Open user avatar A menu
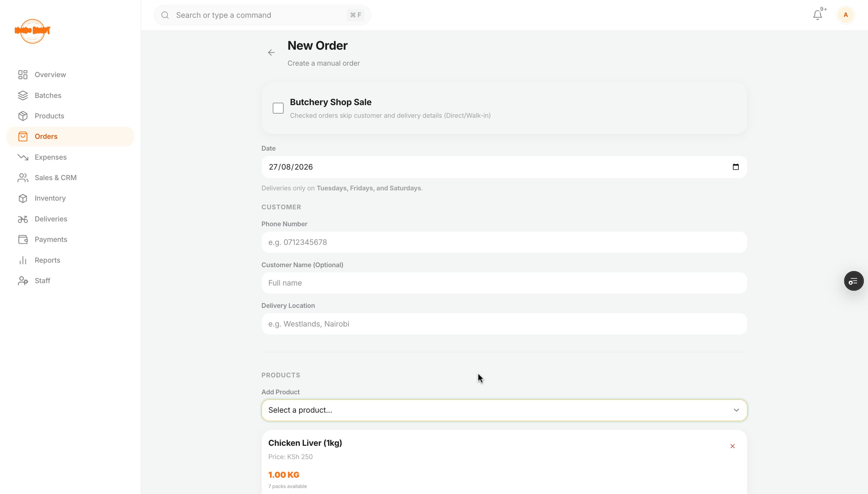Viewport: 868px width, 494px height. pos(845,15)
